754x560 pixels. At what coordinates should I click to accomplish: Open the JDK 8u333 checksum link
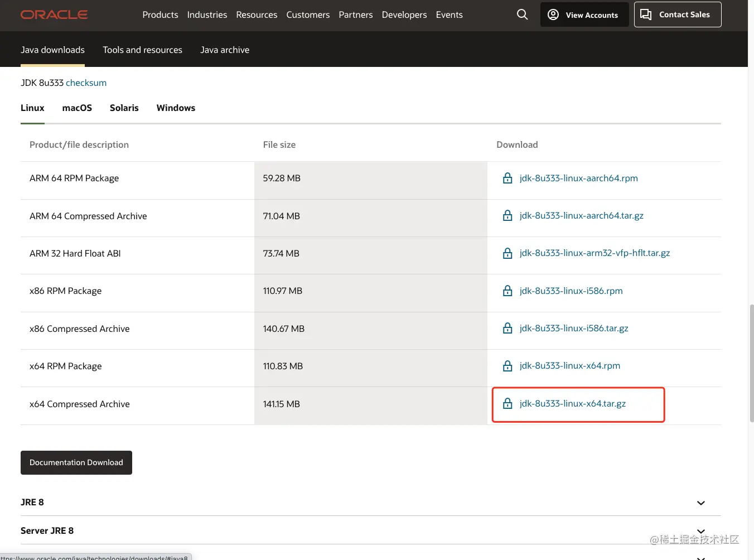pyautogui.click(x=86, y=83)
